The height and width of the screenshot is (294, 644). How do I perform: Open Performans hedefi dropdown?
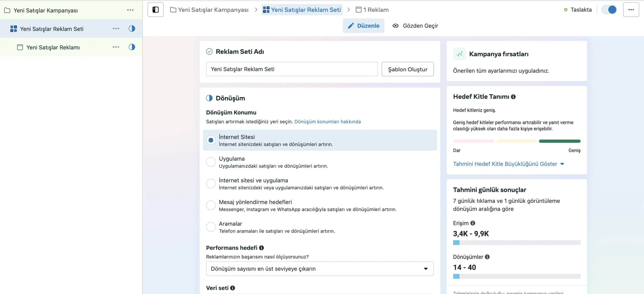pyautogui.click(x=320, y=269)
